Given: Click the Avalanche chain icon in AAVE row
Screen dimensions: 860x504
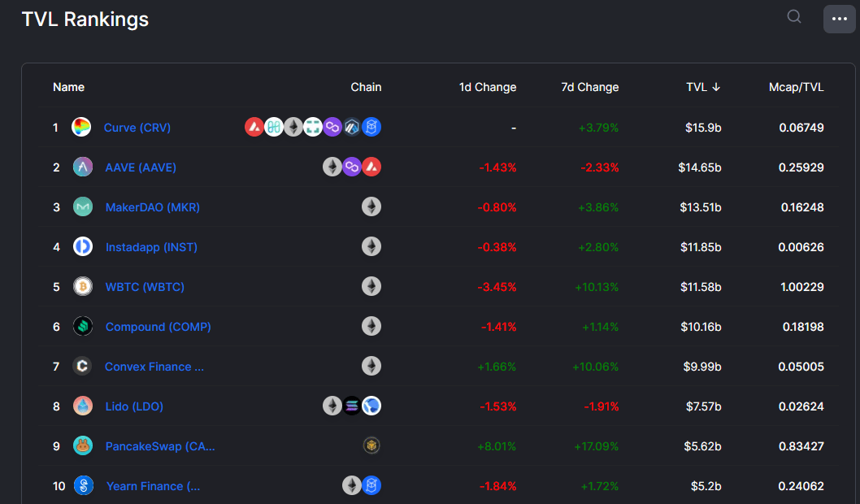Looking at the screenshot, I should tap(371, 167).
